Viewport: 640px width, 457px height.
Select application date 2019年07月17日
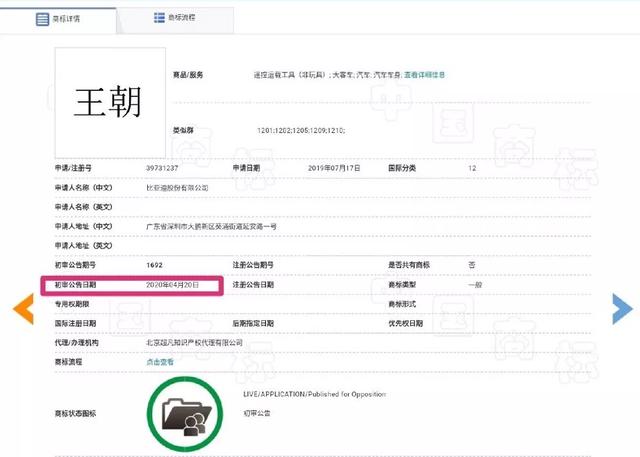pos(334,168)
